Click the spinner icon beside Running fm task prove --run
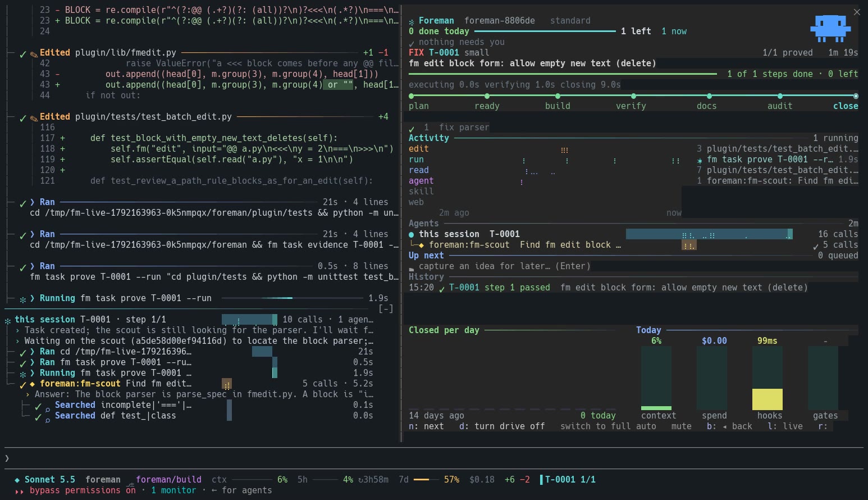The width and height of the screenshot is (868, 500). [x=23, y=299]
